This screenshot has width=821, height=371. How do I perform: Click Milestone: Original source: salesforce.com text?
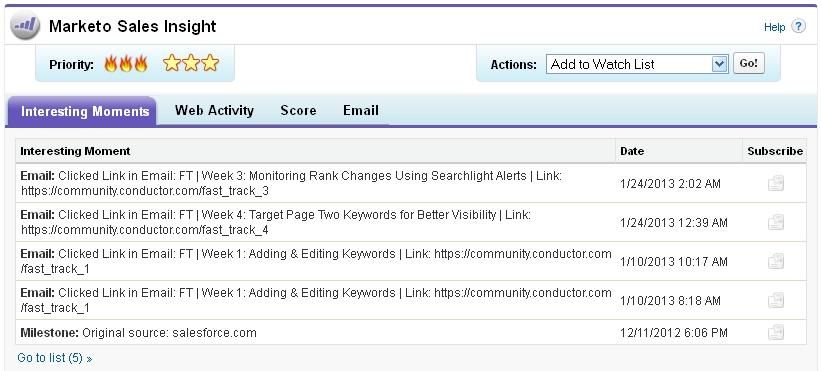tap(138, 333)
